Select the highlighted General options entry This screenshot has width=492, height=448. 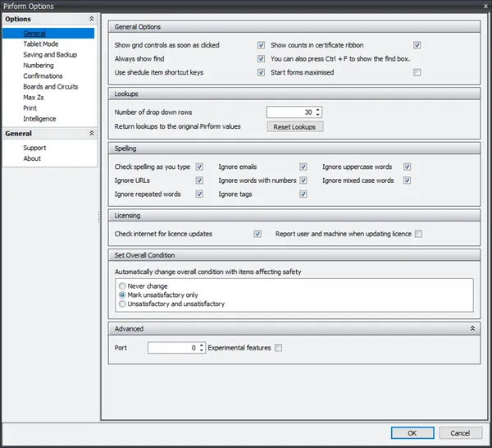(48, 34)
